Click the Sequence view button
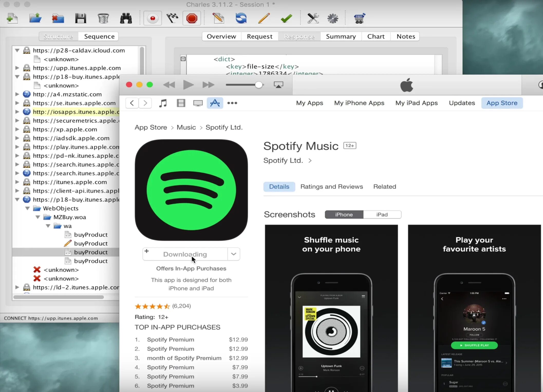Screen dimensions: 543x392 [99, 36]
